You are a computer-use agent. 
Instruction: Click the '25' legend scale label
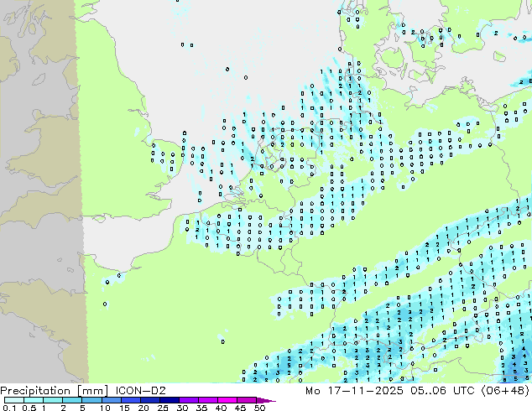pos(163,408)
